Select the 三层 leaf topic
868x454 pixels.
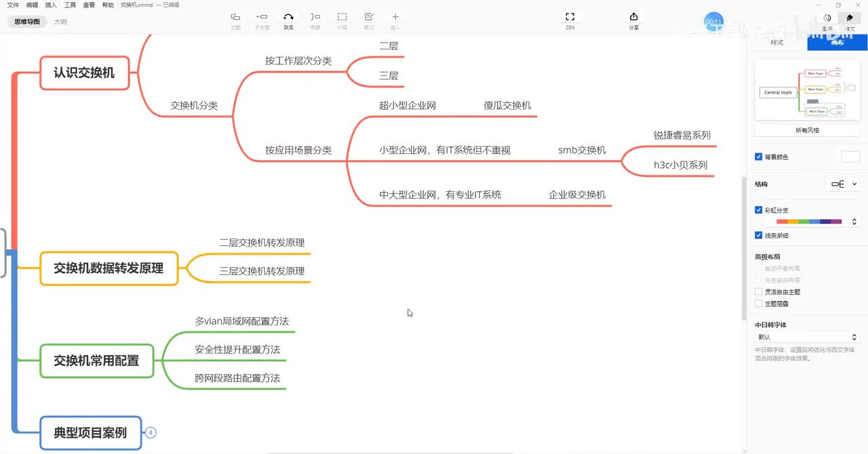[389, 75]
